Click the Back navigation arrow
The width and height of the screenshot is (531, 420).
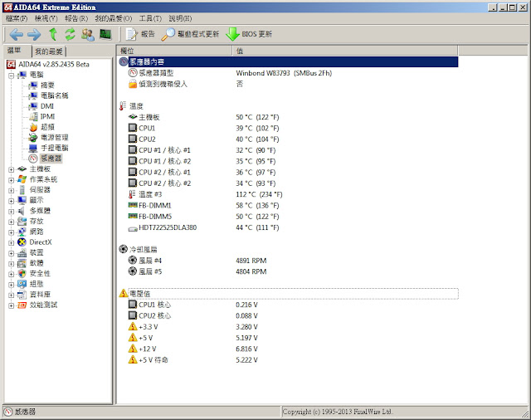click(16, 34)
